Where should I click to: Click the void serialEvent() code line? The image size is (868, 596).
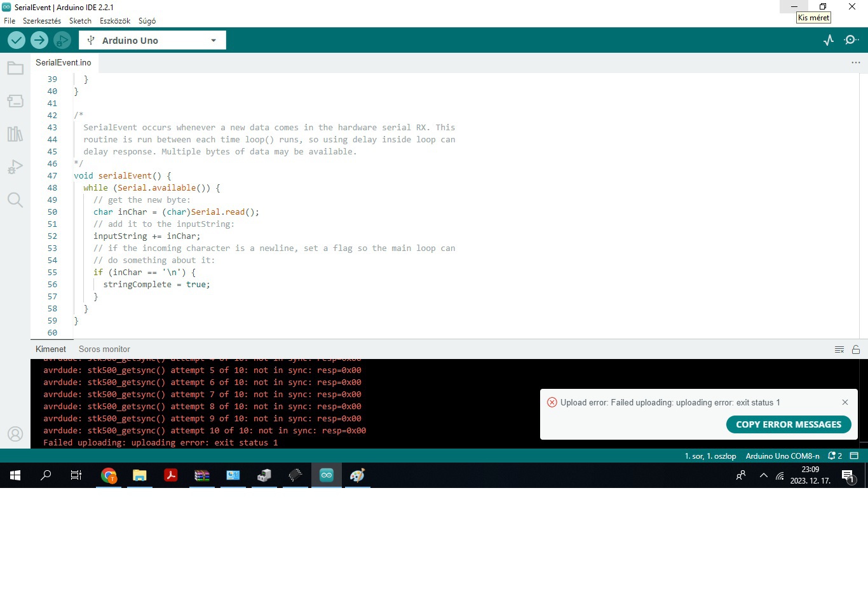click(x=123, y=176)
